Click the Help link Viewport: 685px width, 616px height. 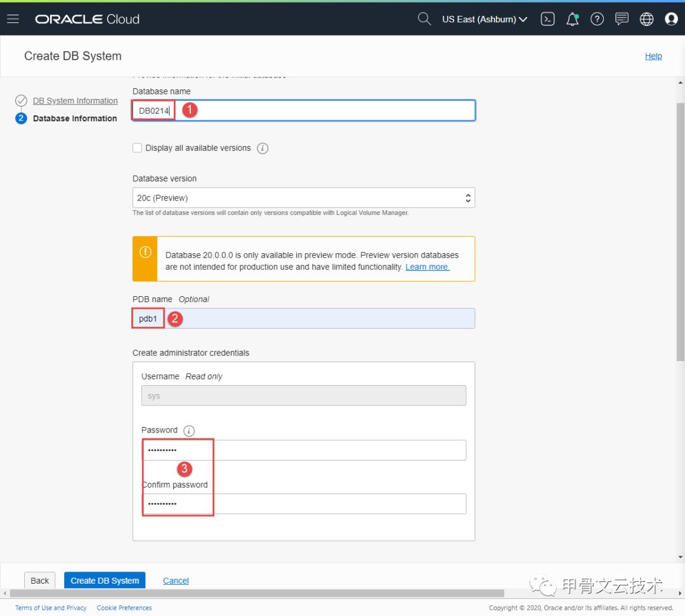[653, 56]
